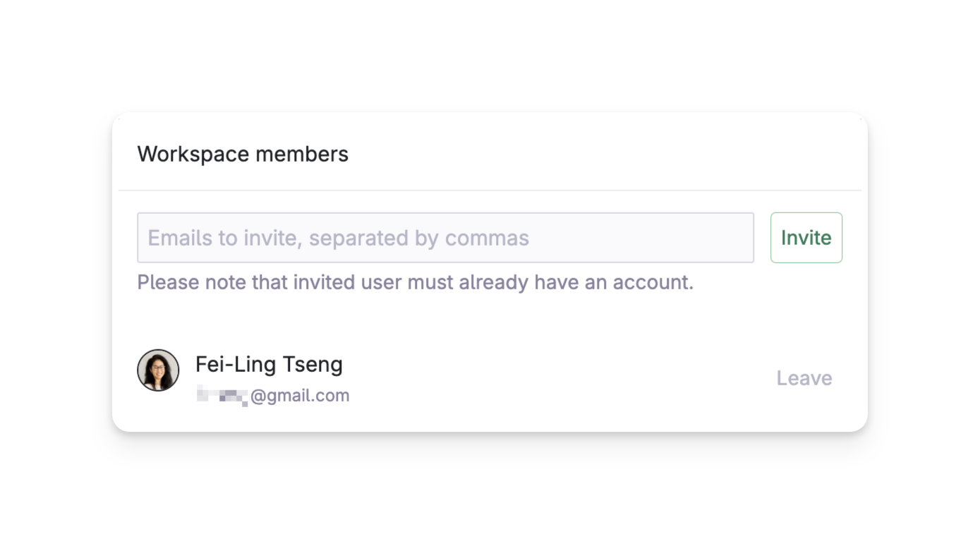
Task: Select the Fei-Ling Tseng member name
Action: pos(269,365)
